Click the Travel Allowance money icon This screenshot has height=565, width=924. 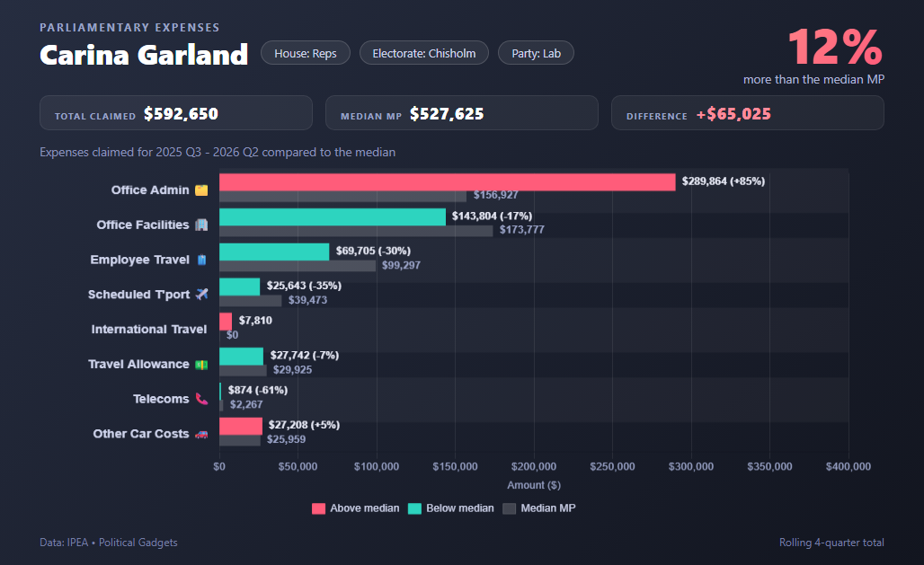pos(201,365)
